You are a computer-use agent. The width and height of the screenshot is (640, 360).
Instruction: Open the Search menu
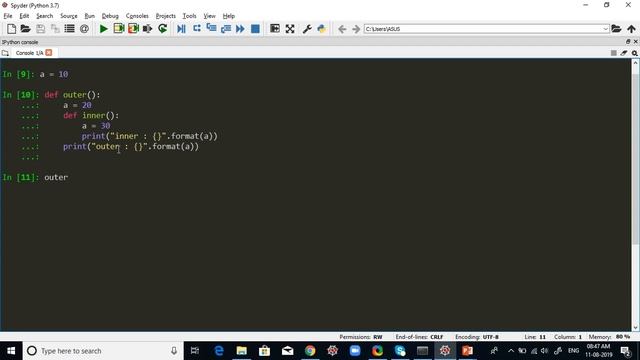[x=44, y=16]
